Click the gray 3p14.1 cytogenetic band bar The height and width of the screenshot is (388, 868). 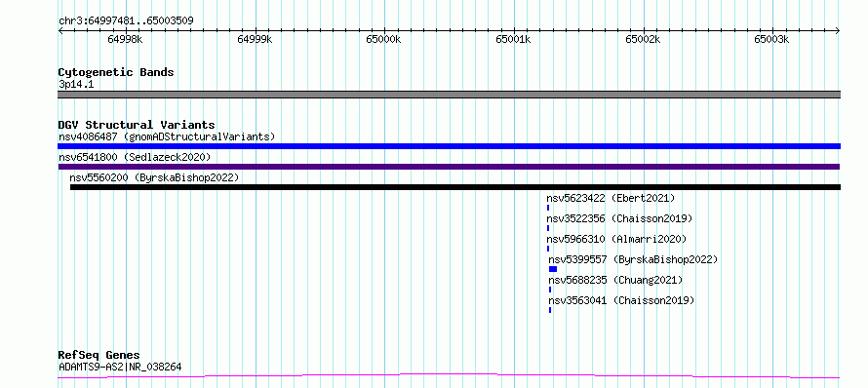click(x=449, y=95)
